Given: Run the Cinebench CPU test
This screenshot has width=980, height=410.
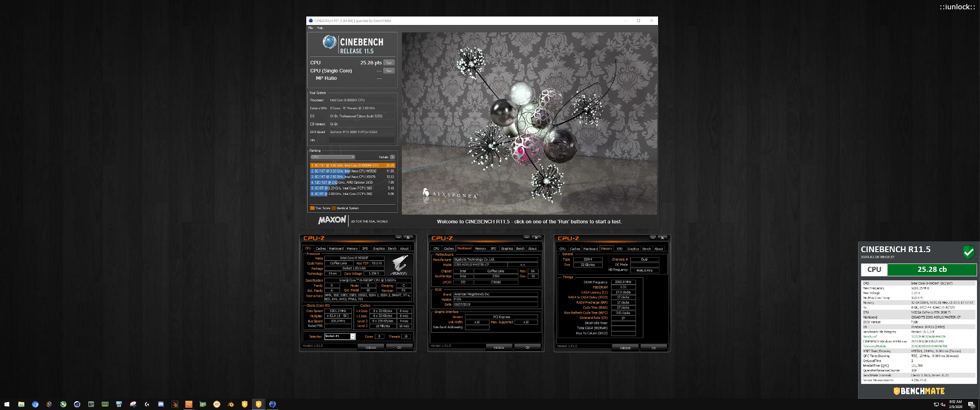Looking at the screenshot, I should click(389, 63).
